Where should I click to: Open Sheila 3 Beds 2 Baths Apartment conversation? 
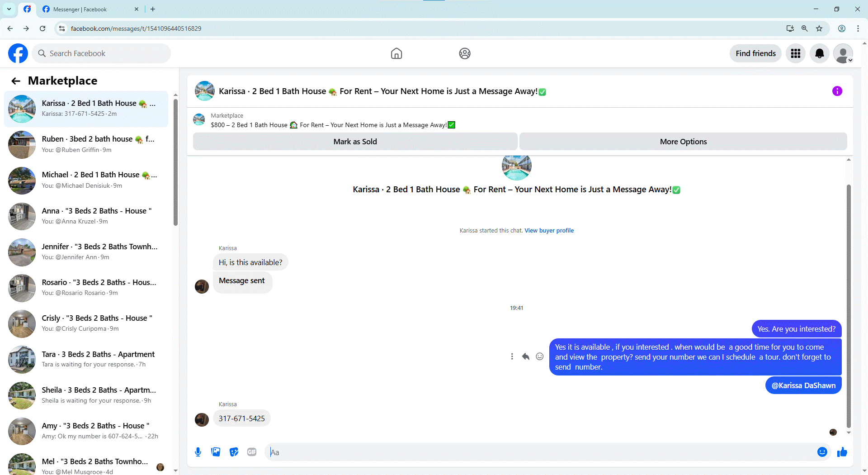(x=86, y=395)
